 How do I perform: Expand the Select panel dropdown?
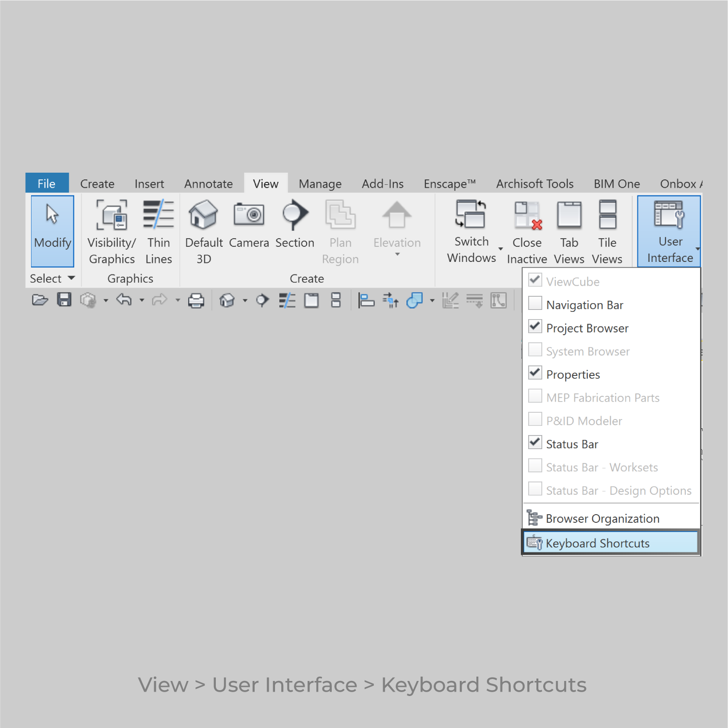tap(70, 278)
